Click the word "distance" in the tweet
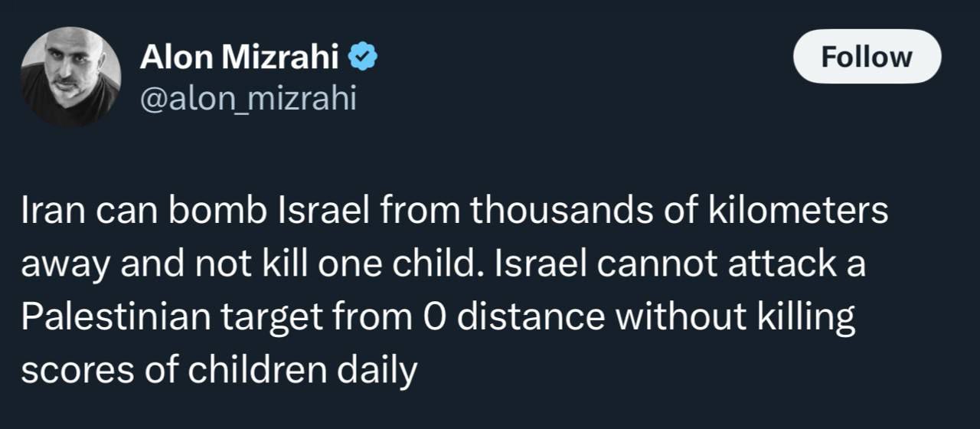The image size is (980, 429). click(x=535, y=317)
